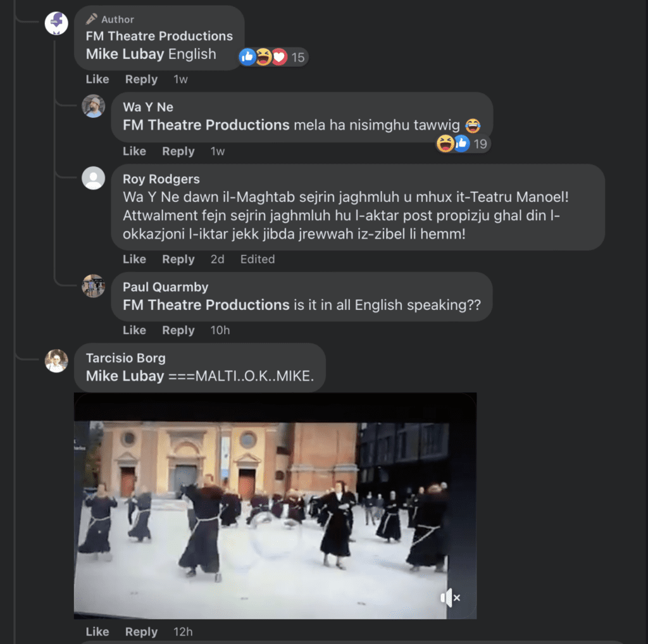Viewport: 648px width, 644px height.
Task: Unmute the video with the speaker icon
Action: (x=449, y=597)
